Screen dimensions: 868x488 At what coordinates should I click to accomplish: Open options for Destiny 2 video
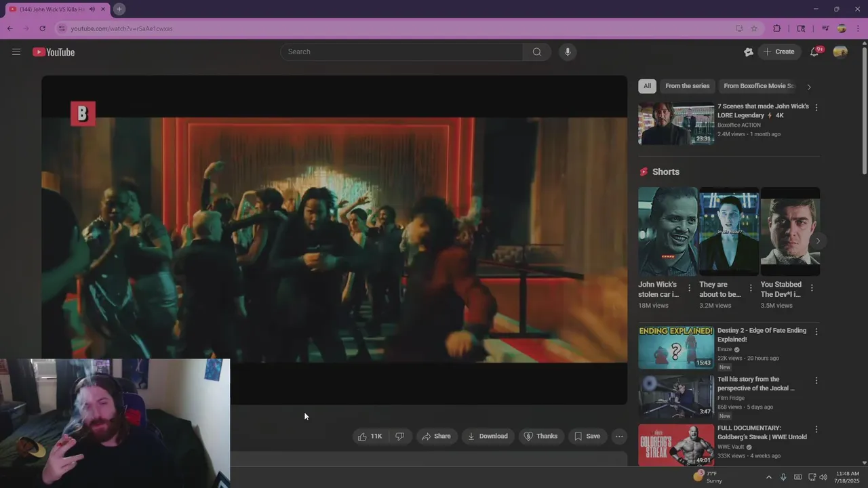(816, 331)
